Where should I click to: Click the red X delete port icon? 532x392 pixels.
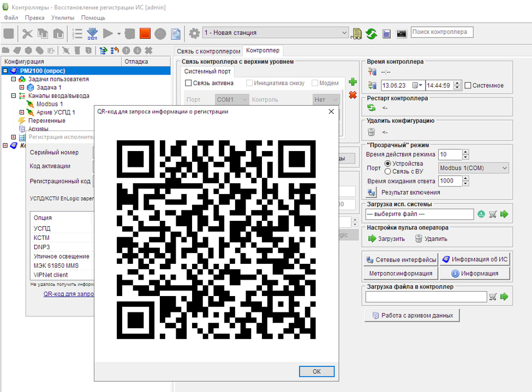(x=353, y=95)
